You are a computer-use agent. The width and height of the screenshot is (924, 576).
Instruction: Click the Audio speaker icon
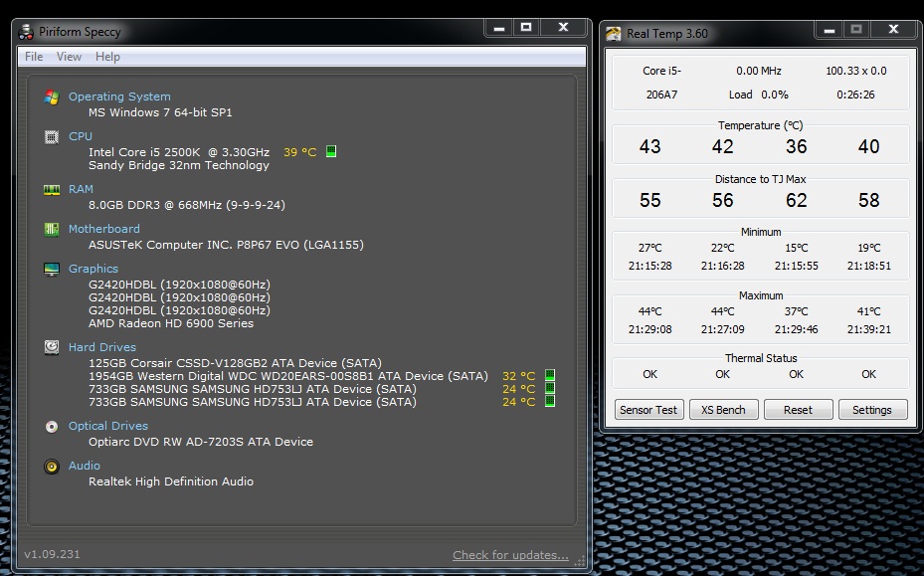click(52, 467)
